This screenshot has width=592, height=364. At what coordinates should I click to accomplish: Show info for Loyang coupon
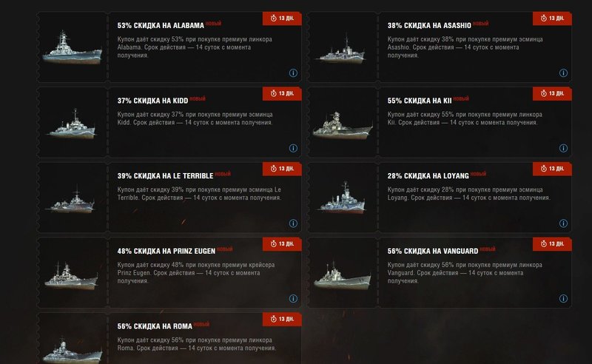tap(563, 223)
